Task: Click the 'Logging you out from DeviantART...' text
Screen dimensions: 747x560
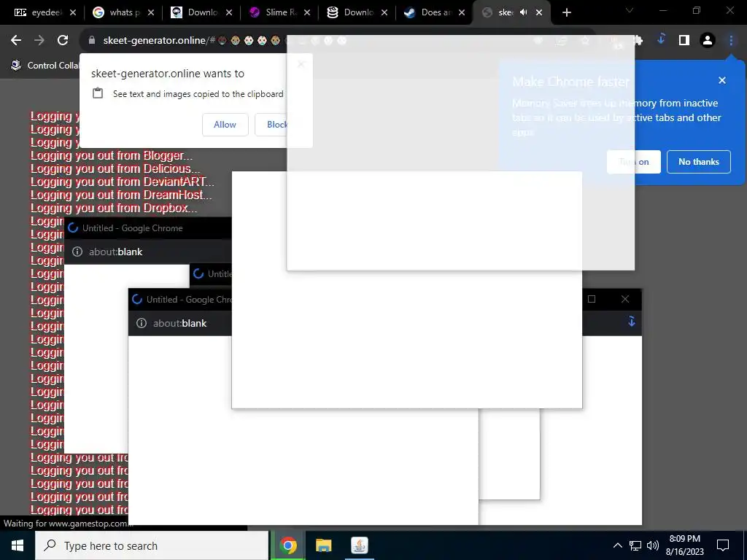Action: click(123, 182)
